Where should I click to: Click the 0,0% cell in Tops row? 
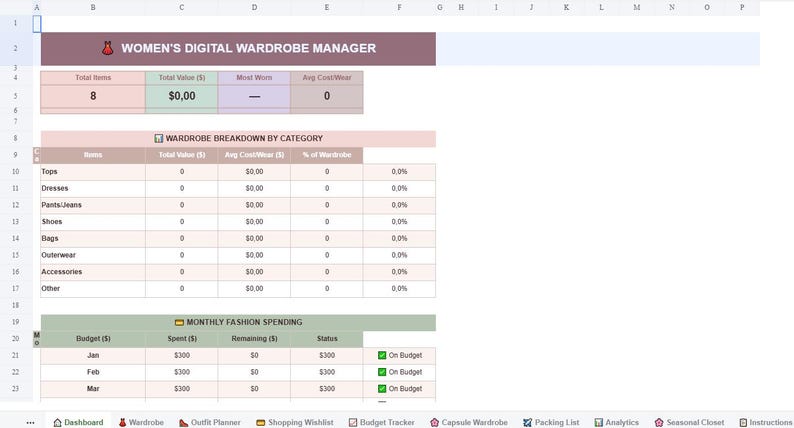(399, 172)
